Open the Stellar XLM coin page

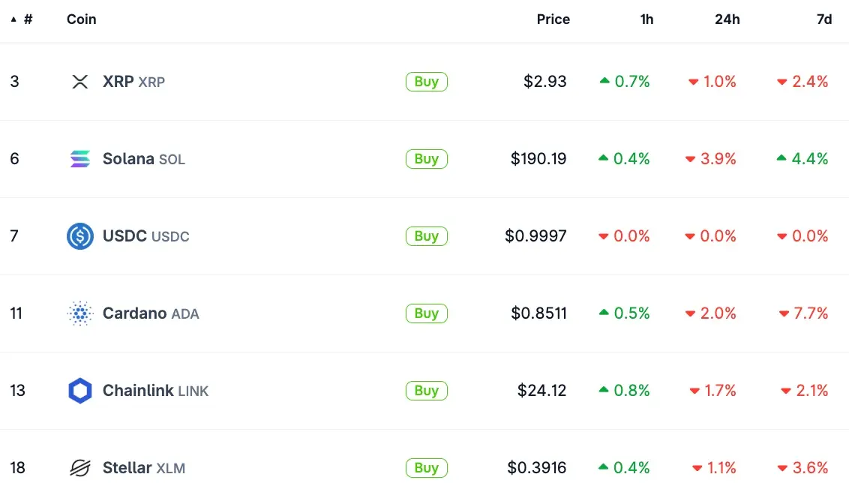(143, 468)
